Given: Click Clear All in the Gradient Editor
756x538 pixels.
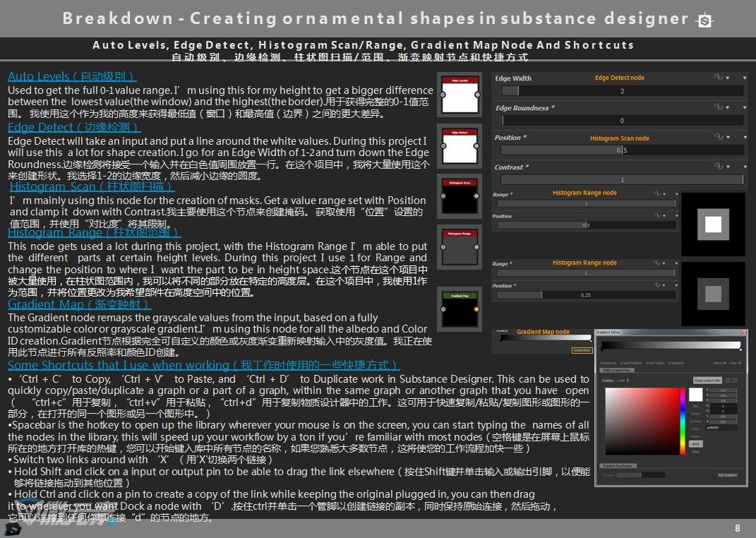Looking at the screenshot, I should tap(736, 363).
